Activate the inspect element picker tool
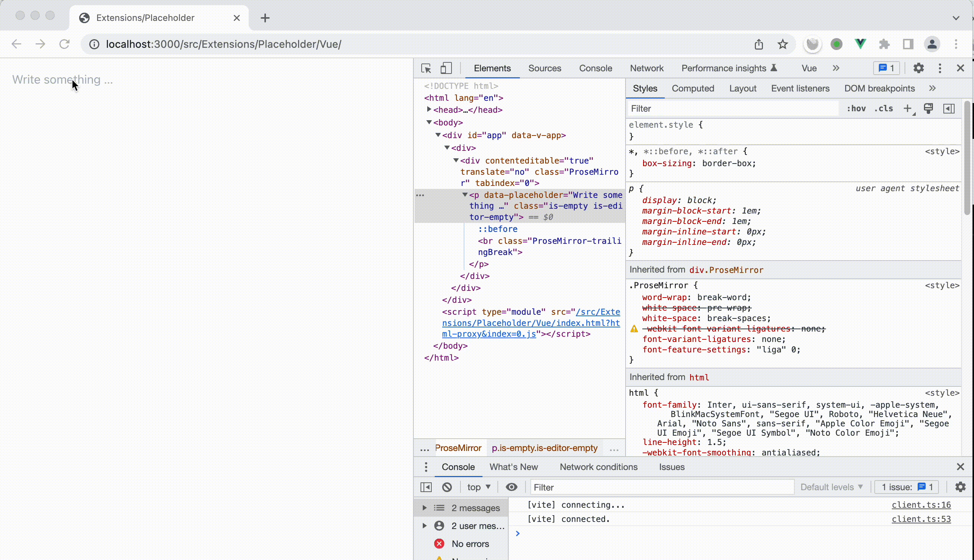974x560 pixels. 426,68
